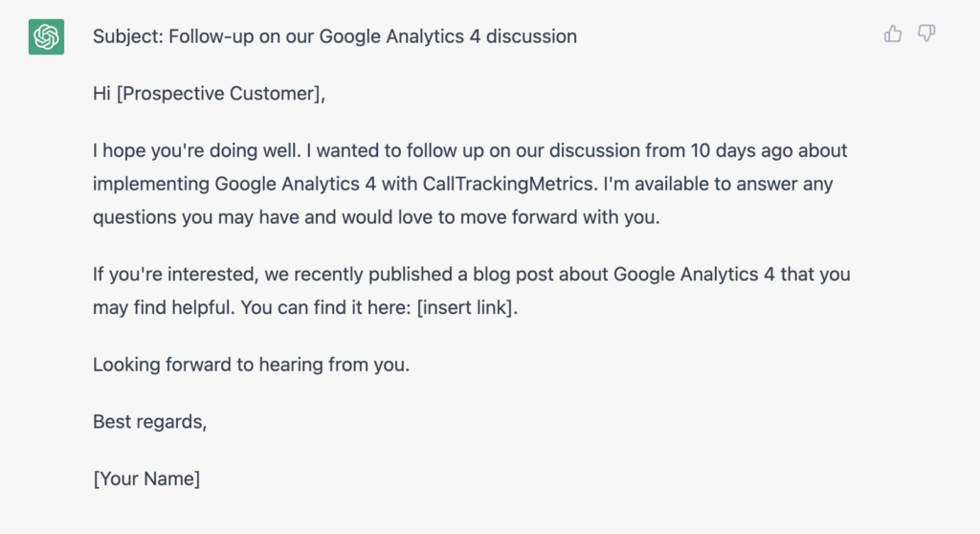
Task: Click the [insert link] placeholder
Action: point(466,307)
